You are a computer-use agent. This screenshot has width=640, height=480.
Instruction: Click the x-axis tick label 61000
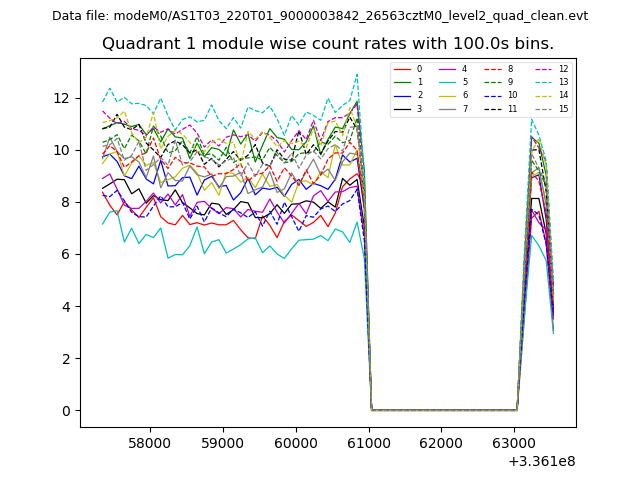[369, 442]
